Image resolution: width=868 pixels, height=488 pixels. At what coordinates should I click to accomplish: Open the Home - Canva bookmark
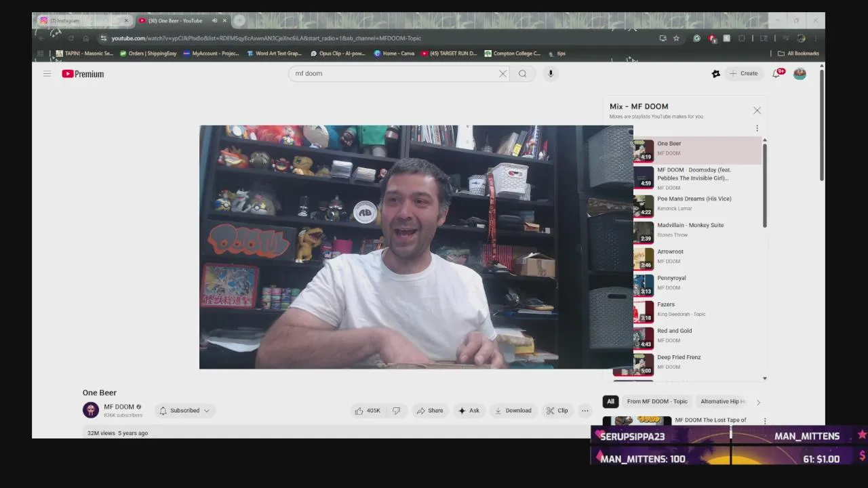(394, 53)
